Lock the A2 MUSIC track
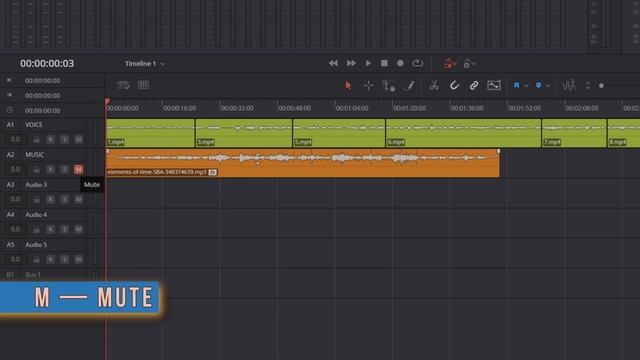The width and height of the screenshot is (640, 360). tap(36, 169)
